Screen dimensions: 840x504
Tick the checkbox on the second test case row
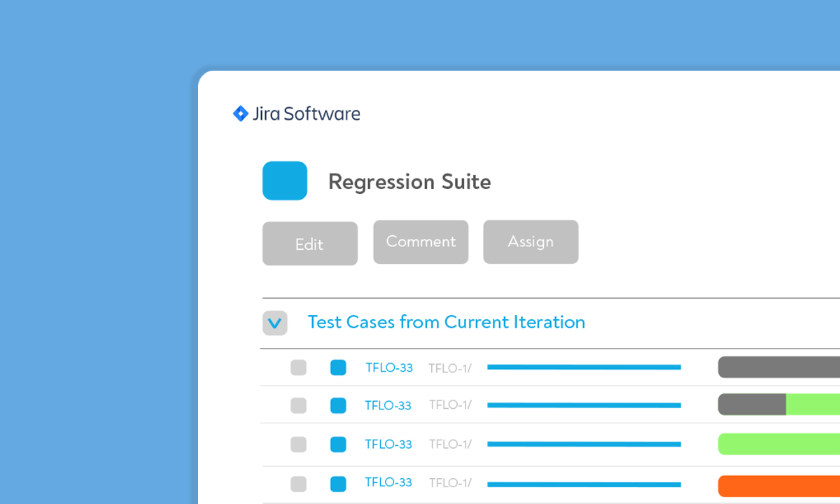coord(299,405)
